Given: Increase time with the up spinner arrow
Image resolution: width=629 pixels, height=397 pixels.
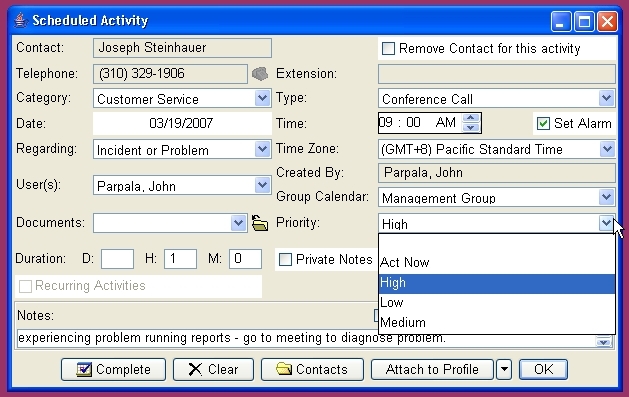Looking at the screenshot, I should pos(471,118).
